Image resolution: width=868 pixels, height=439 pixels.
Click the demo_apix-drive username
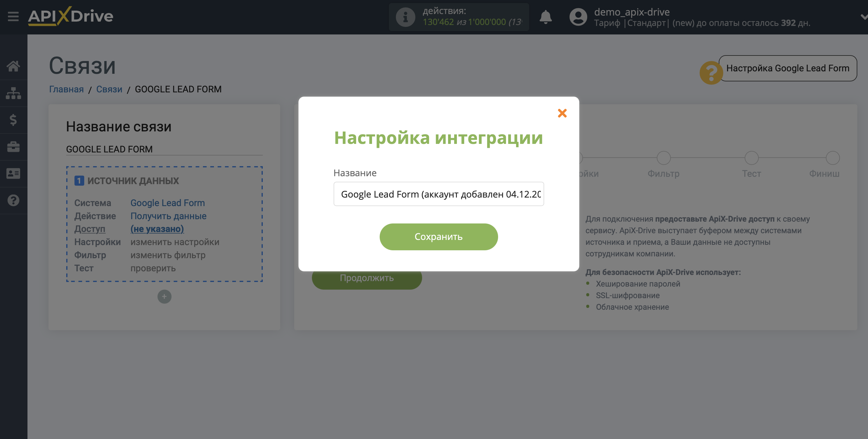(631, 12)
